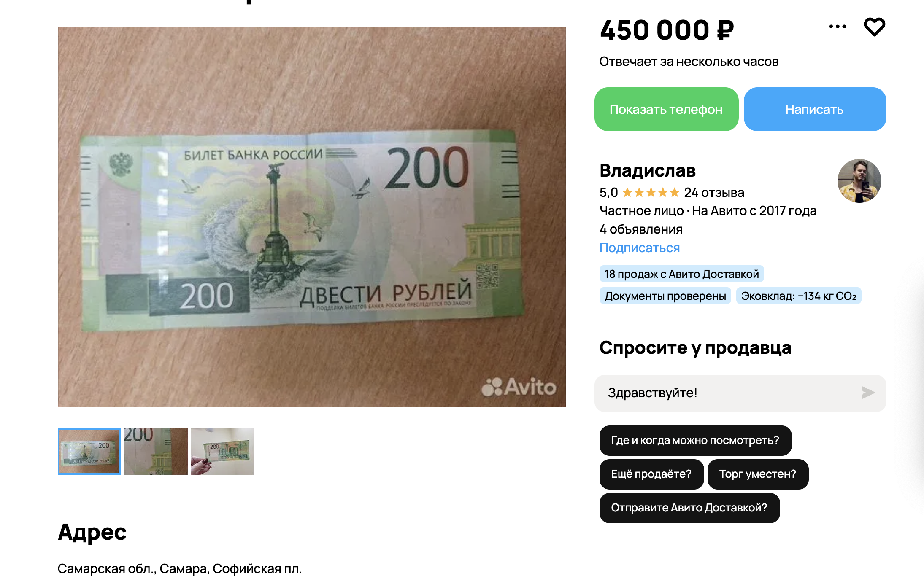Subscribe to seller via Подписаться link
The height and width of the screenshot is (576, 924).
click(640, 248)
